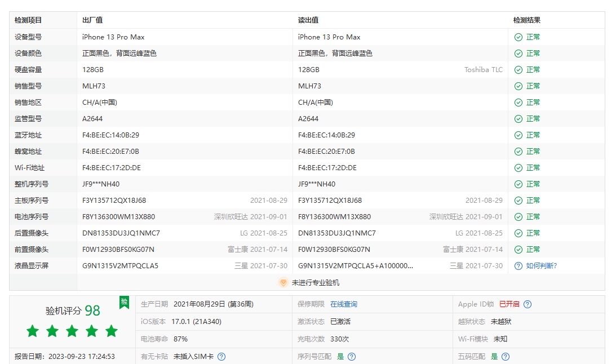Screen dimensions: 616x364
Task: Click the shield badge before 未进行专业验机
Action: pos(283,283)
